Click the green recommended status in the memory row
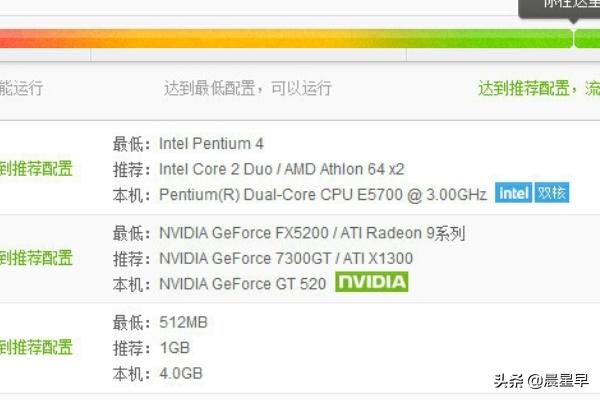This screenshot has height=400, width=600. (x=36, y=347)
